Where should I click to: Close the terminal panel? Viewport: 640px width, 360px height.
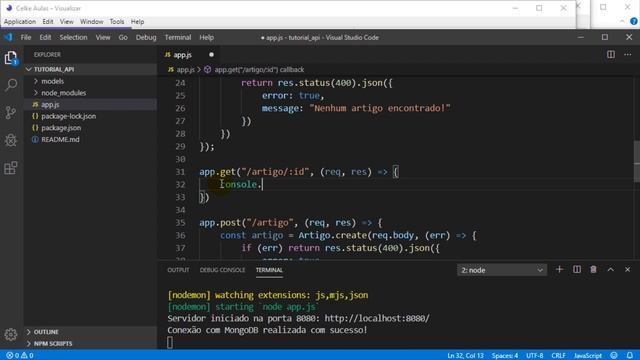pos(628,269)
